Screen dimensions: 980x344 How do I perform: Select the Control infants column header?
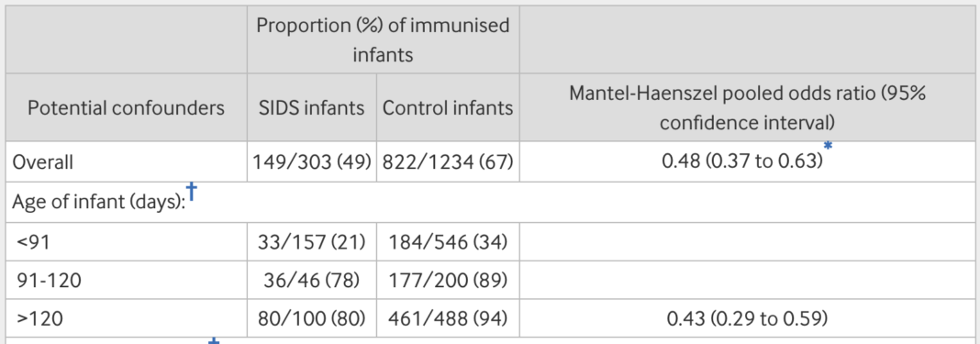tap(448, 108)
